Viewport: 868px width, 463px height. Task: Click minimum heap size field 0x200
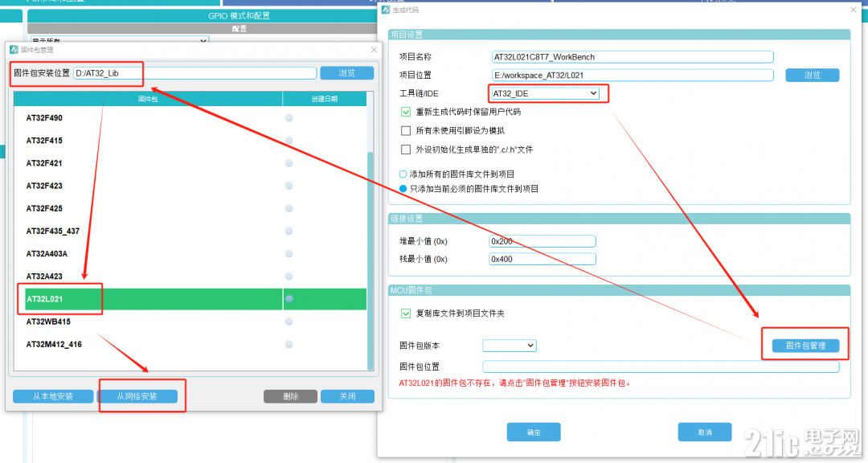pyautogui.click(x=542, y=241)
